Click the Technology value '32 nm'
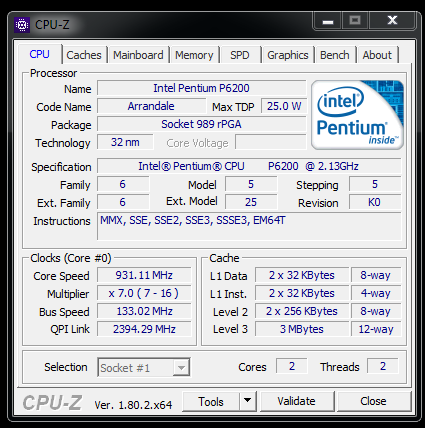The image size is (425, 428). (125, 142)
